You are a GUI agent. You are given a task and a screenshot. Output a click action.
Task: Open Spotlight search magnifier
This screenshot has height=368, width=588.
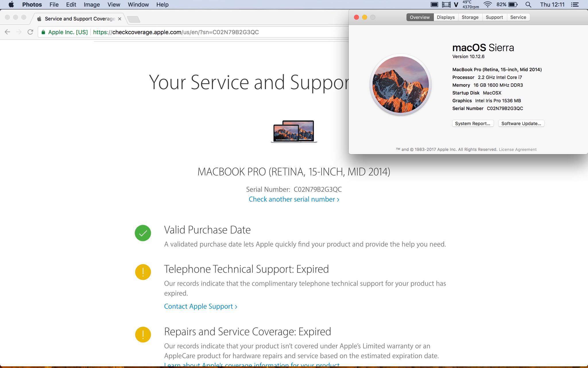tap(528, 5)
